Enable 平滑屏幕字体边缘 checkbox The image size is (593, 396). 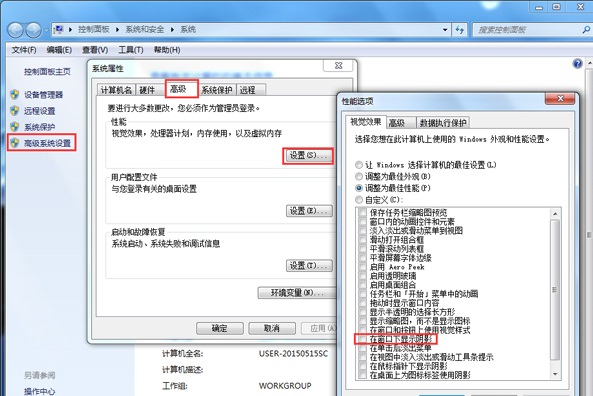pyautogui.click(x=362, y=258)
